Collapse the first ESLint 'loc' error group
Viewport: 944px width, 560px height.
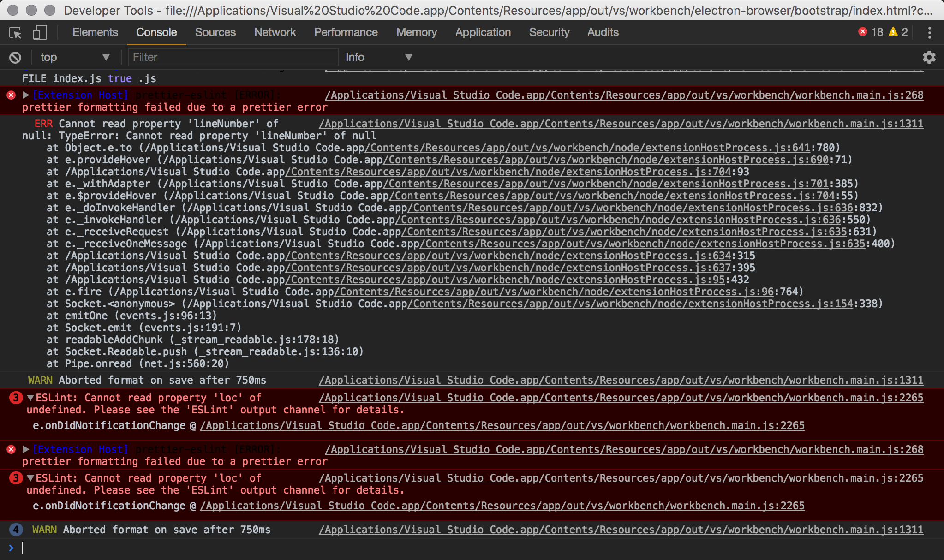[x=30, y=397]
